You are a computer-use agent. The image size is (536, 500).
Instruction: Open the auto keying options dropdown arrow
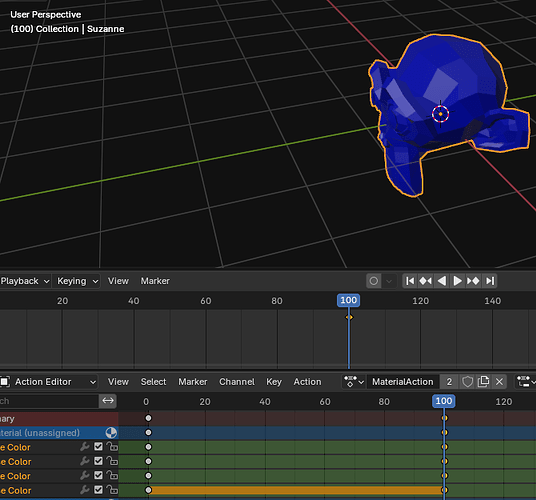[x=389, y=281]
